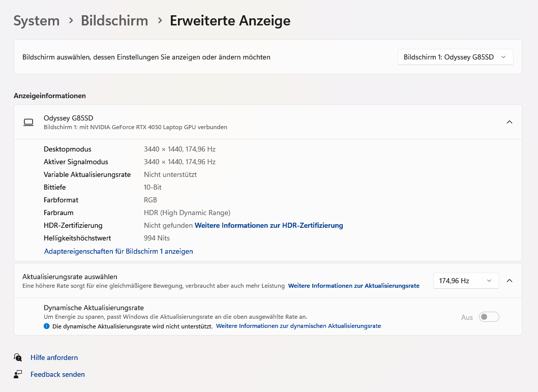Image resolution: width=538 pixels, height=392 pixels.
Task: Click the Aus label beside the toggle
Action: tap(467, 317)
